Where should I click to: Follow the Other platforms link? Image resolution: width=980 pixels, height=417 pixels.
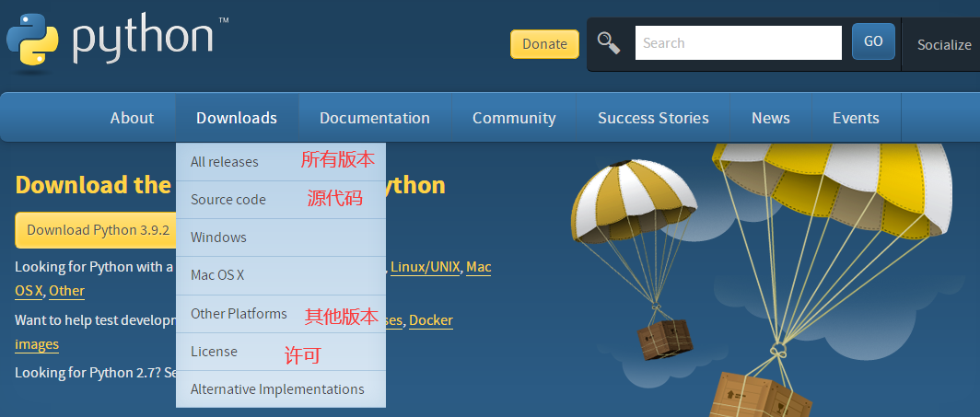coord(66,291)
